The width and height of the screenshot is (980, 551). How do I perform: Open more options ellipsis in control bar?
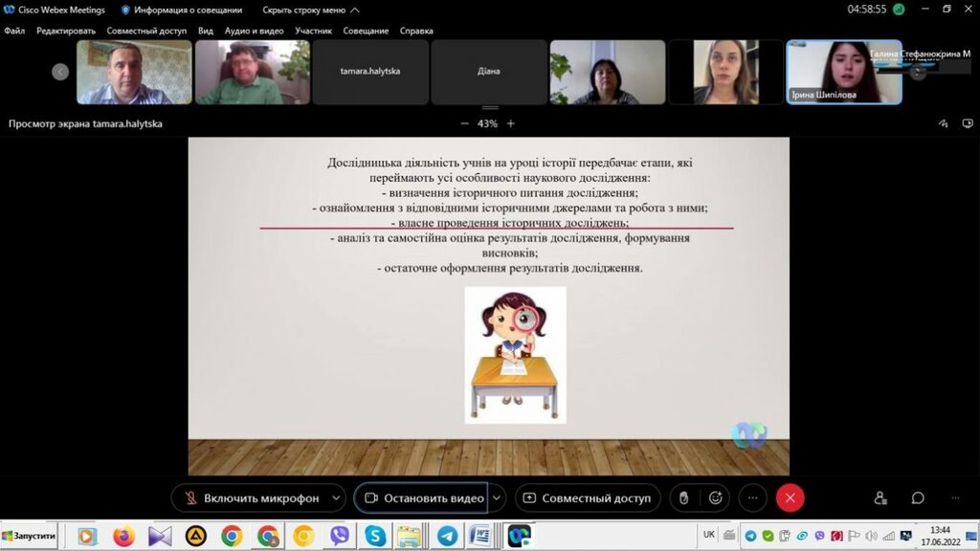click(x=753, y=498)
